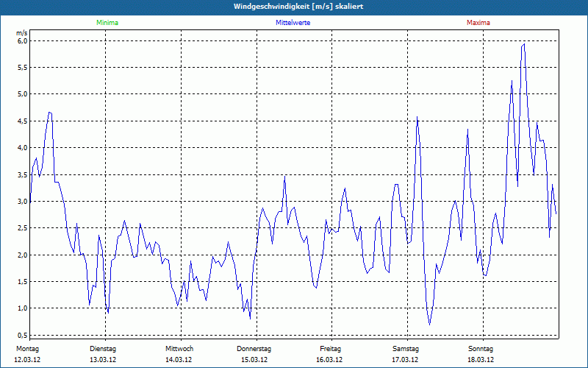Viewport: 588px width, 368px height.
Task: Click the date 14.03.12
Action: [179, 360]
